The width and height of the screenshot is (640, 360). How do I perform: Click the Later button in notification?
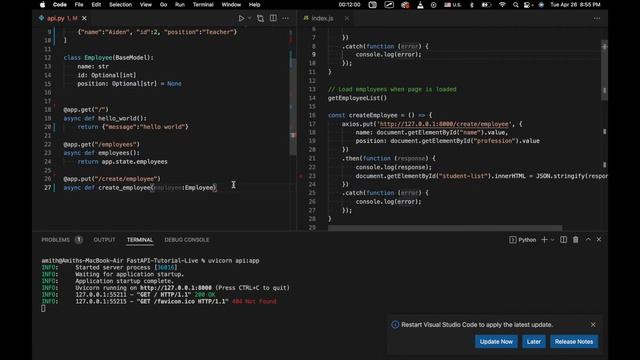click(x=533, y=342)
